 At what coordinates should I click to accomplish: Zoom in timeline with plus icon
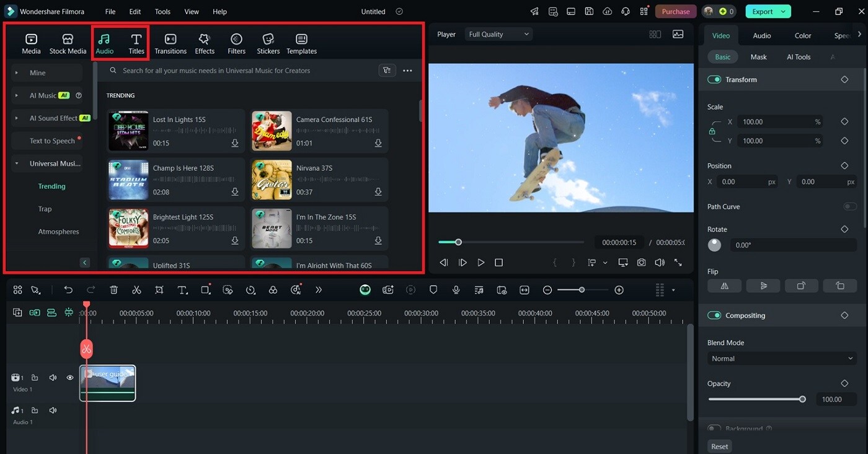tap(619, 290)
